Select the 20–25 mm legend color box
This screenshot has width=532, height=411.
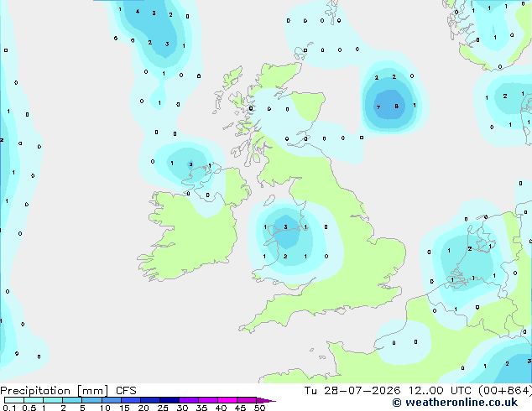(x=149, y=400)
